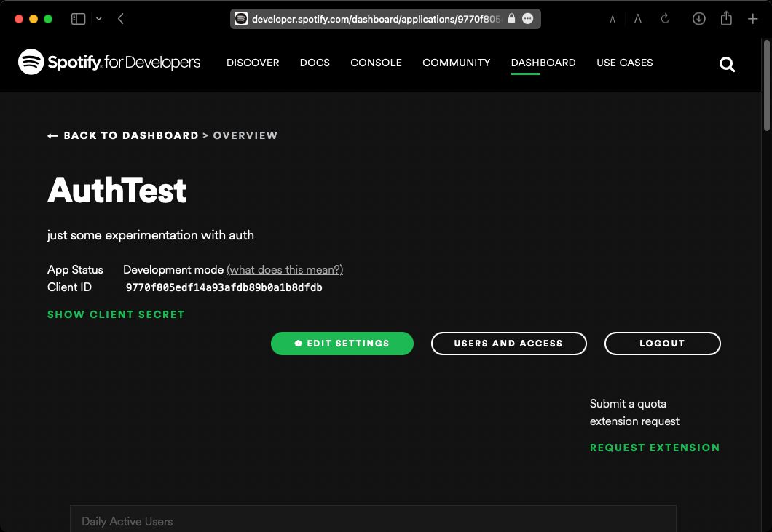Screen dimensions: 772x532
Task: Open the downloads icon in the toolbar
Action: [698, 19]
